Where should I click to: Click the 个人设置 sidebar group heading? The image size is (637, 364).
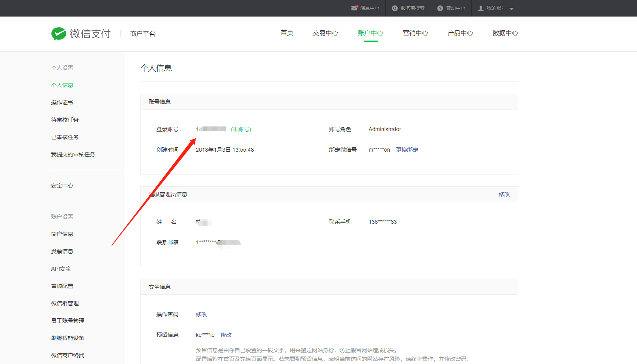pos(62,68)
